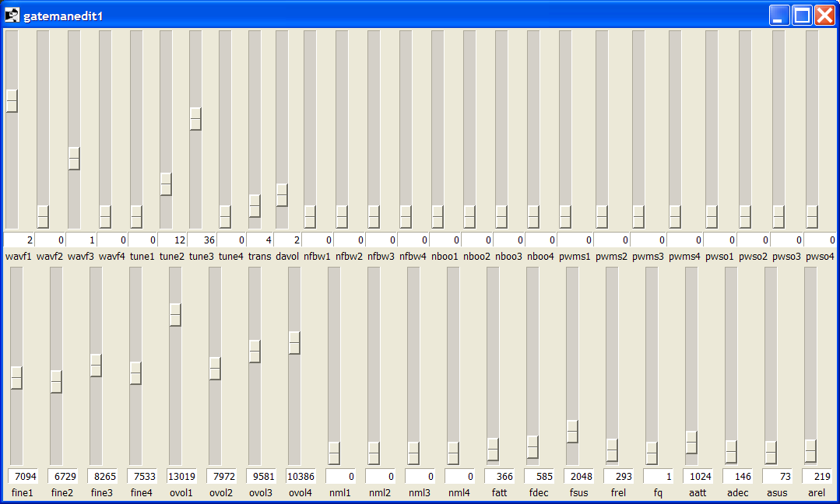
Task: Click the frel label text
Action: point(618,492)
